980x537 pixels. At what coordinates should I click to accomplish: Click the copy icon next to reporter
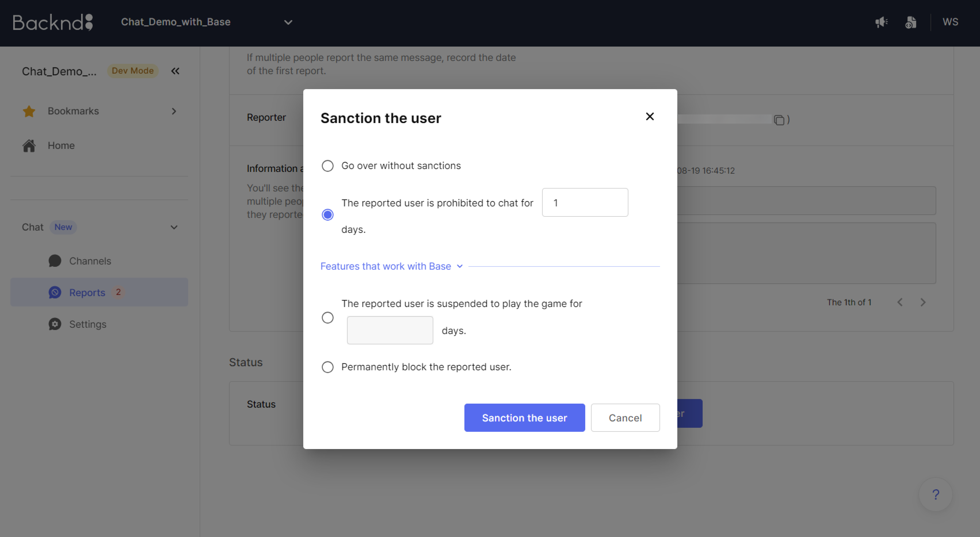779,120
